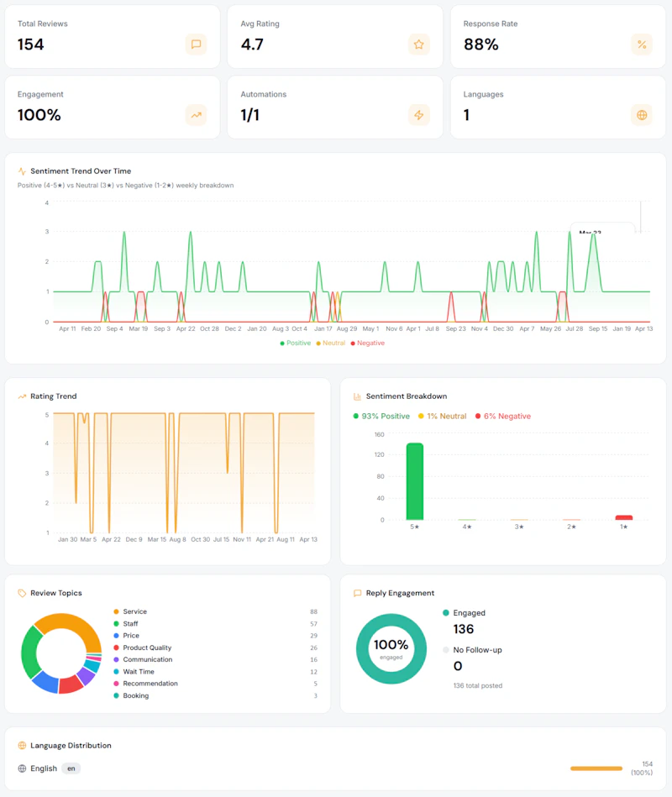Select the trend arrow icon on Engagement card
This screenshot has width=672, height=797.
pyautogui.click(x=197, y=115)
